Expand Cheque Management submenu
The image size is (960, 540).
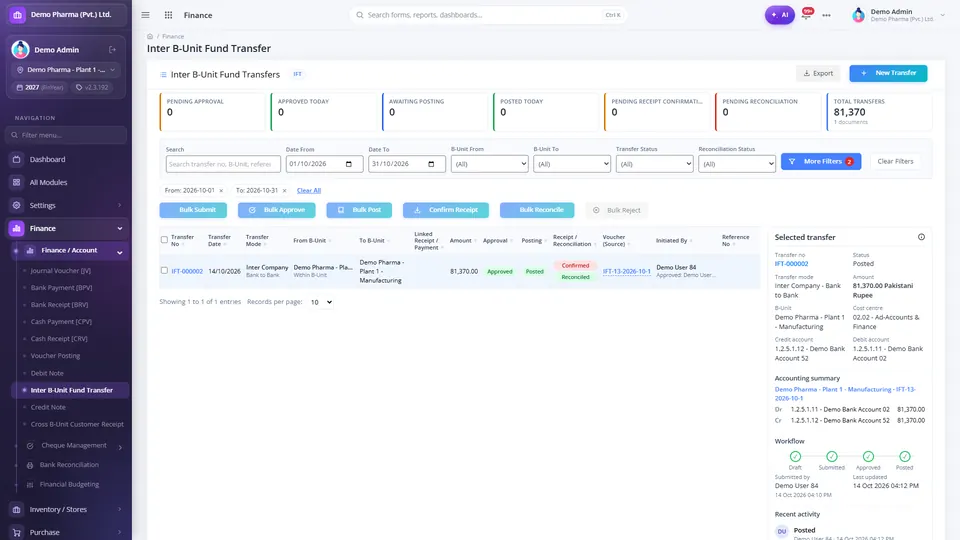pos(73,446)
